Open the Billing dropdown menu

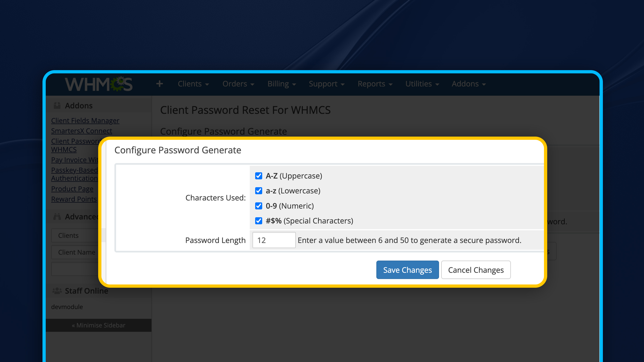click(282, 84)
